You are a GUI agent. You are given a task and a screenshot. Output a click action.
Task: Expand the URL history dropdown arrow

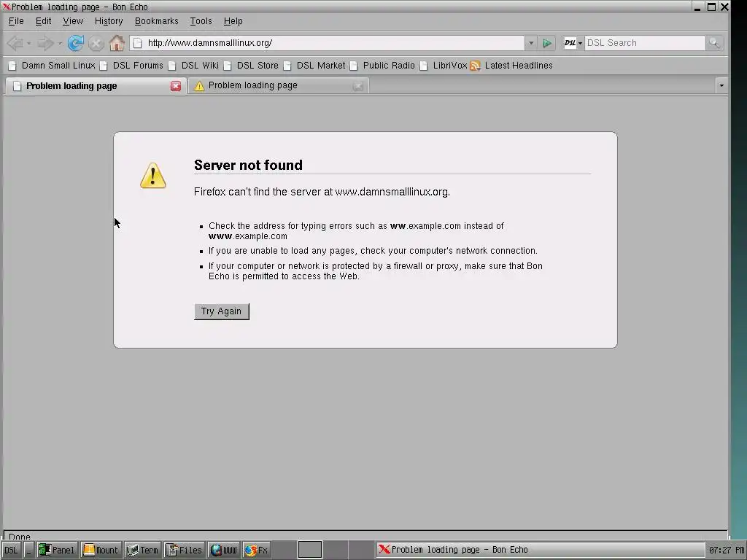[x=531, y=43]
